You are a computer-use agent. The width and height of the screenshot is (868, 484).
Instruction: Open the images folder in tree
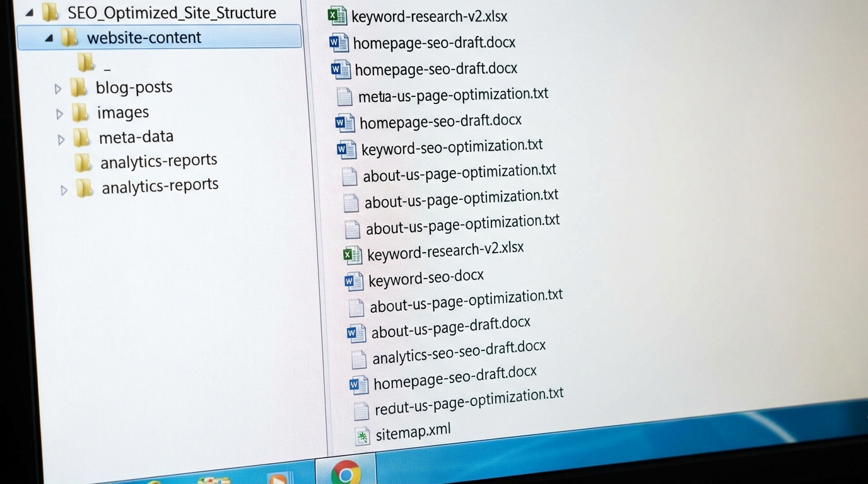click(x=123, y=113)
